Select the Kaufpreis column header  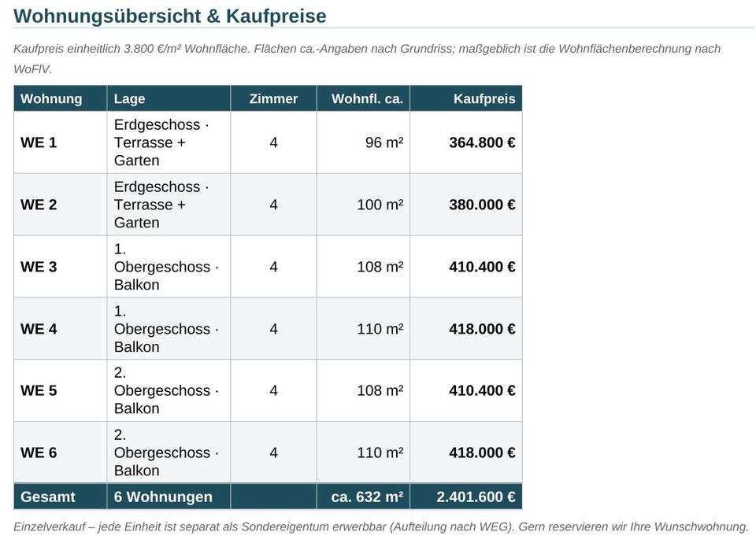tap(466, 99)
